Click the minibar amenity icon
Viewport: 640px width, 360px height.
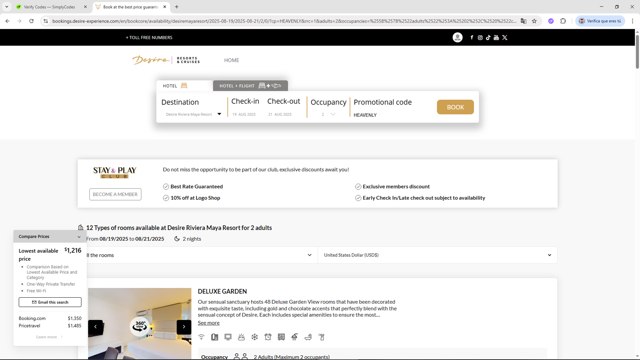coord(215,337)
